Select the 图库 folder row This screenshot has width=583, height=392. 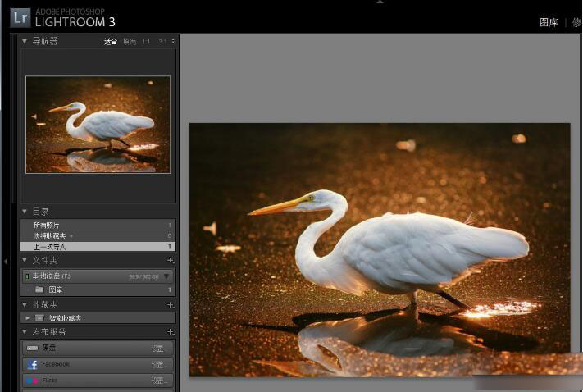pyautogui.click(x=98, y=289)
